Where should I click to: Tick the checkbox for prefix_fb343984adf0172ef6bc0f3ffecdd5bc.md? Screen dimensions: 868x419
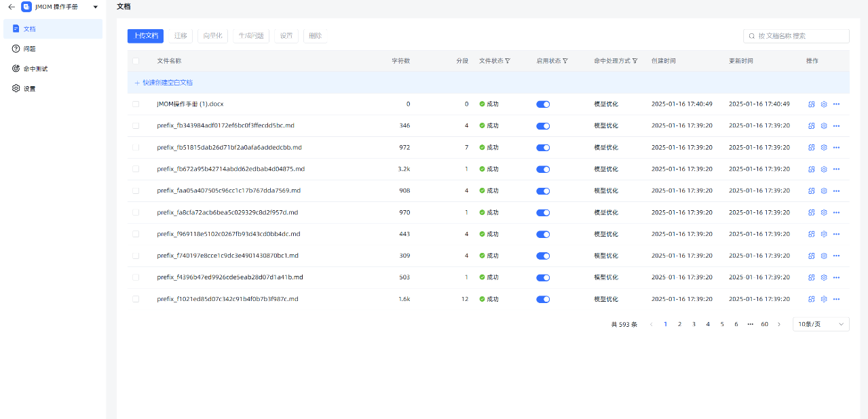tap(136, 126)
